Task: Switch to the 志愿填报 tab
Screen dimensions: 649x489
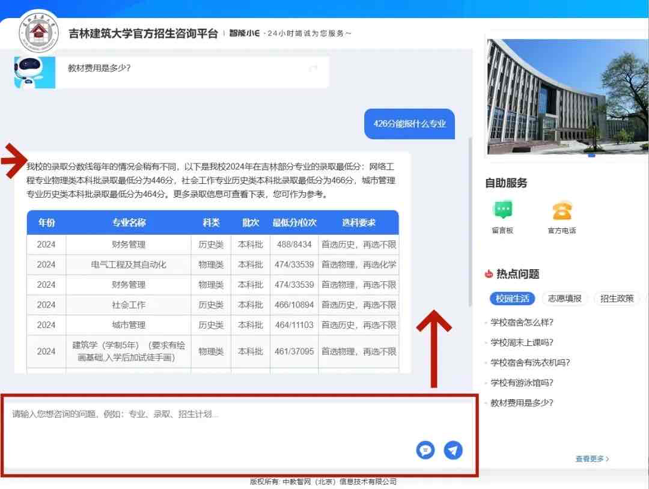Action: (x=565, y=299)
